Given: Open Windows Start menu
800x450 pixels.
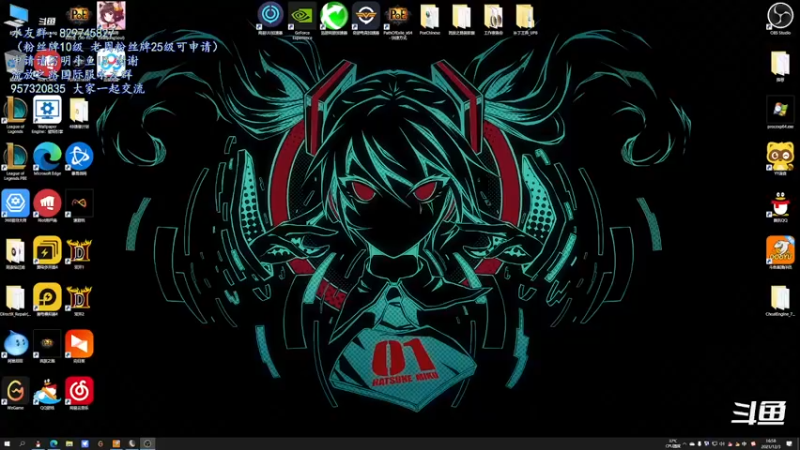Looking at the screenshot, I should pos(7,444).
